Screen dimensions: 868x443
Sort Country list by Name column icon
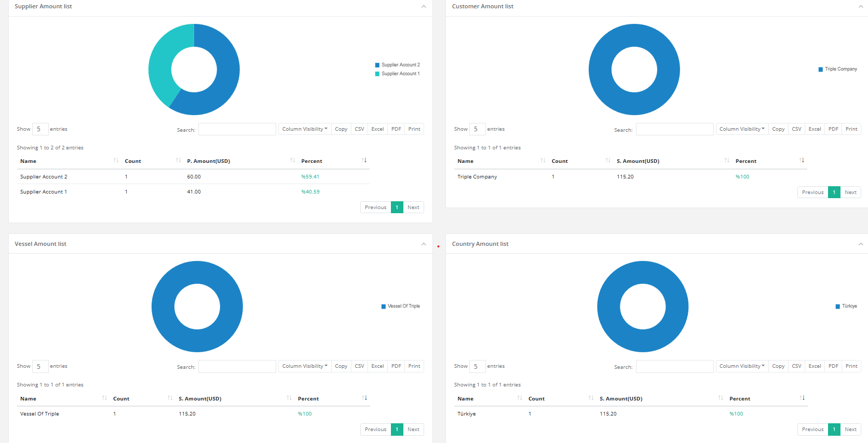(520, 398)
